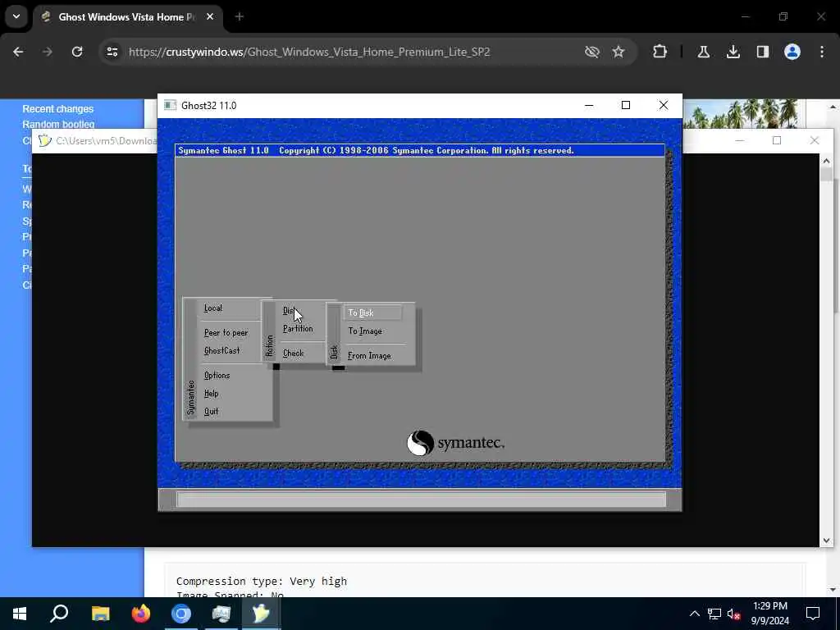Open Options in Symantec Ghost menu

217,375
